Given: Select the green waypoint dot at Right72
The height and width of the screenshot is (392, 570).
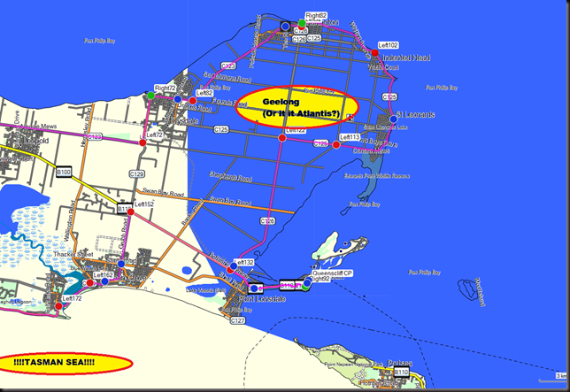Looking at the screenshot, I should point(150,96).
